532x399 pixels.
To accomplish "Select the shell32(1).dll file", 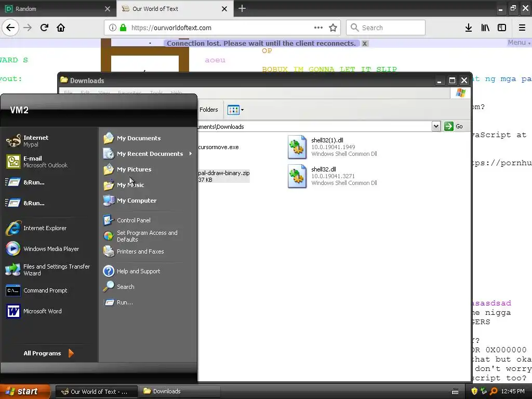I will coord(332,147).
